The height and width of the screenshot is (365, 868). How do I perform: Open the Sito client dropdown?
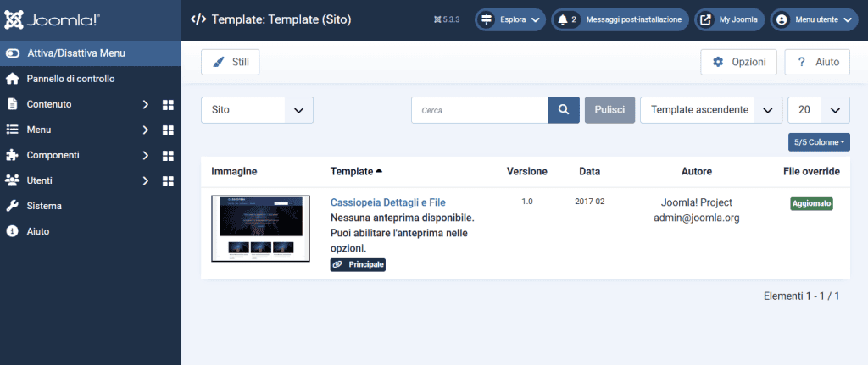coord(258,110)
